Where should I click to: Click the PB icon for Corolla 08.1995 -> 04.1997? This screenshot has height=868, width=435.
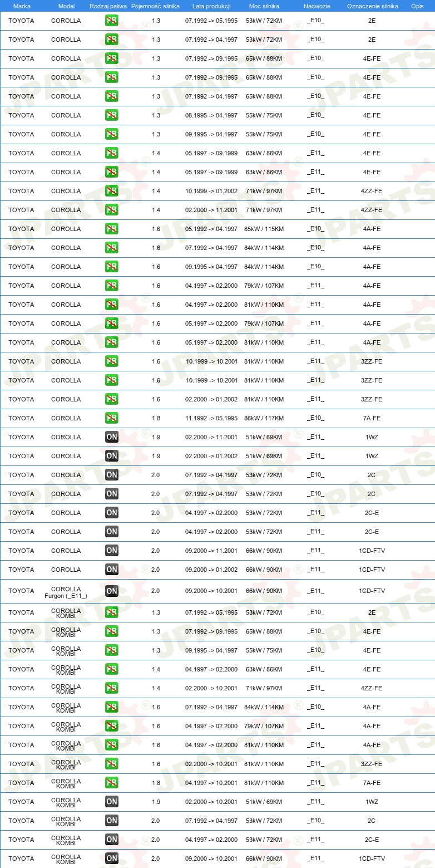pos(111,115)
